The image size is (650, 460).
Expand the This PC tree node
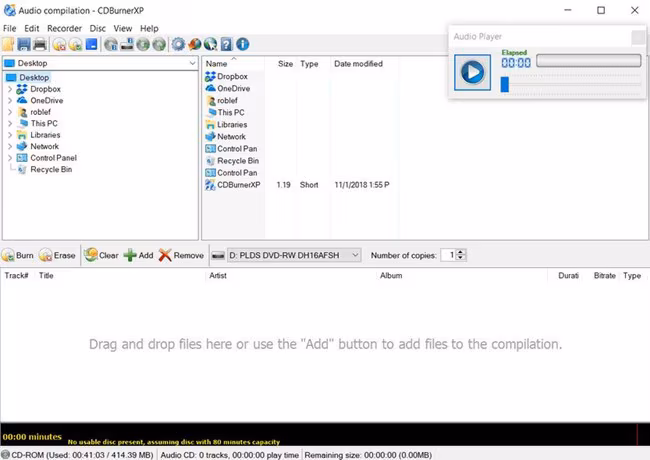pyautogui.click(x=10, y=123)
